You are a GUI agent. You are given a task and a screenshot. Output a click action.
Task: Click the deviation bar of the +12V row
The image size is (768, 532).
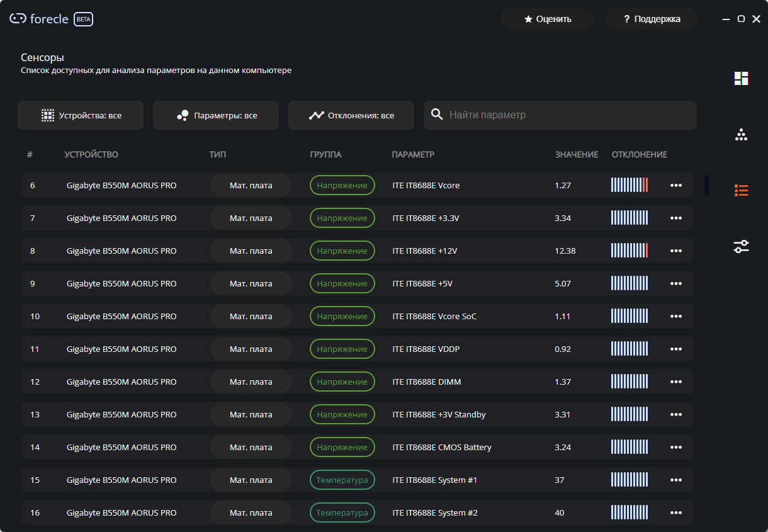click(630, 251)
